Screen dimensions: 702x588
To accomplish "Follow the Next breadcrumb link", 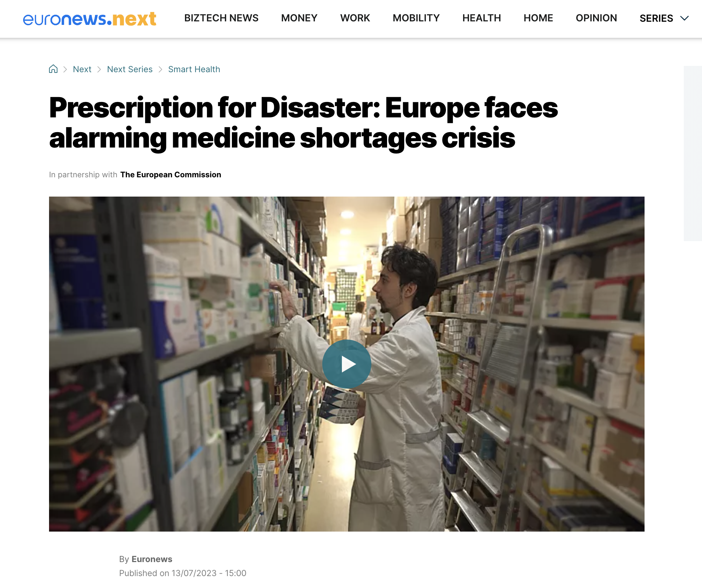I will coord(82,69).
